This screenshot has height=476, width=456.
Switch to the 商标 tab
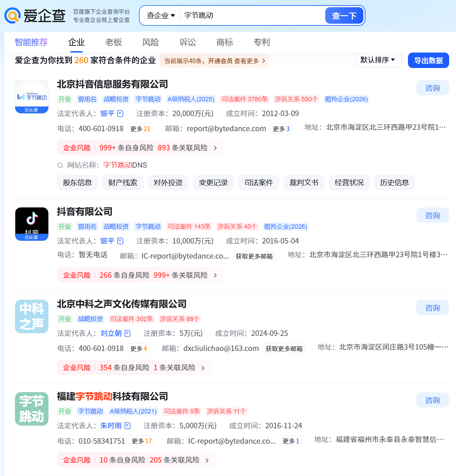point(225,42)
